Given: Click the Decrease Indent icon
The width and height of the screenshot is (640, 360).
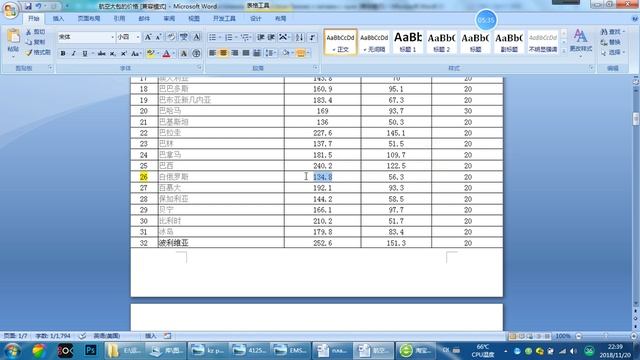Looking at the screenshot, I should click(261, 38).
